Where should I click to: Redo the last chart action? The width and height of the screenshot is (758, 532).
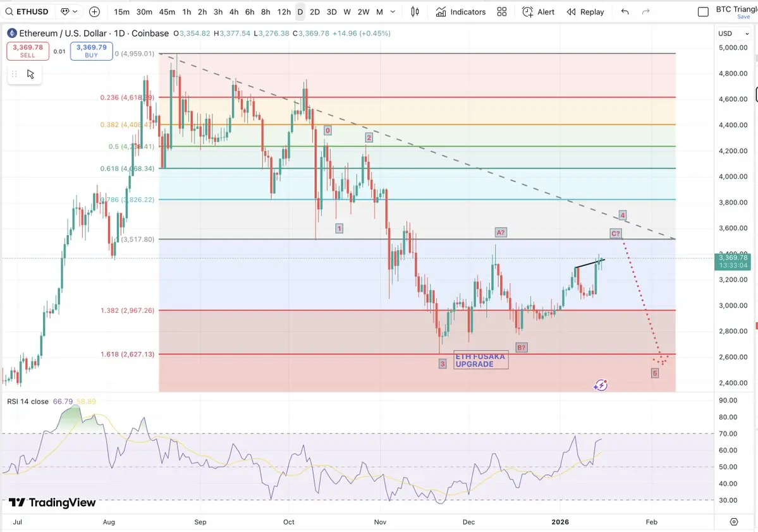tap(645, 11)
